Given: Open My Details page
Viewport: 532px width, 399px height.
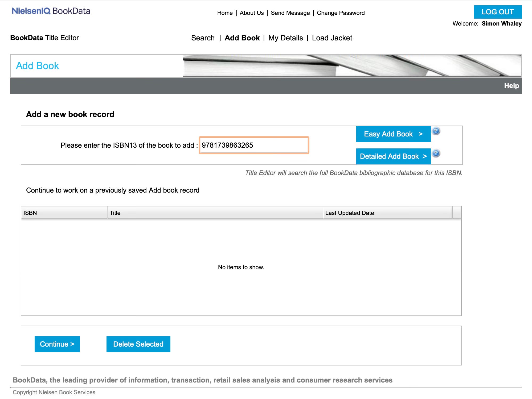Looking at the screenshot, I should click(285, 38).
